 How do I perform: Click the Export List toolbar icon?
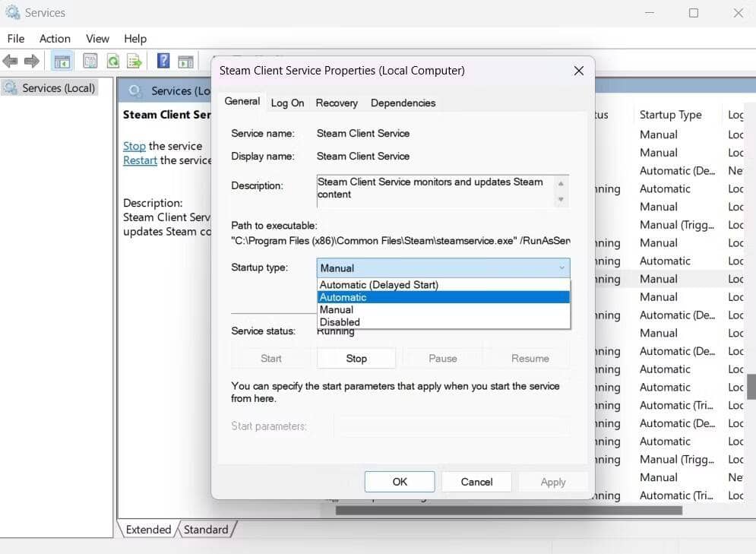click(x=134, y=62)
